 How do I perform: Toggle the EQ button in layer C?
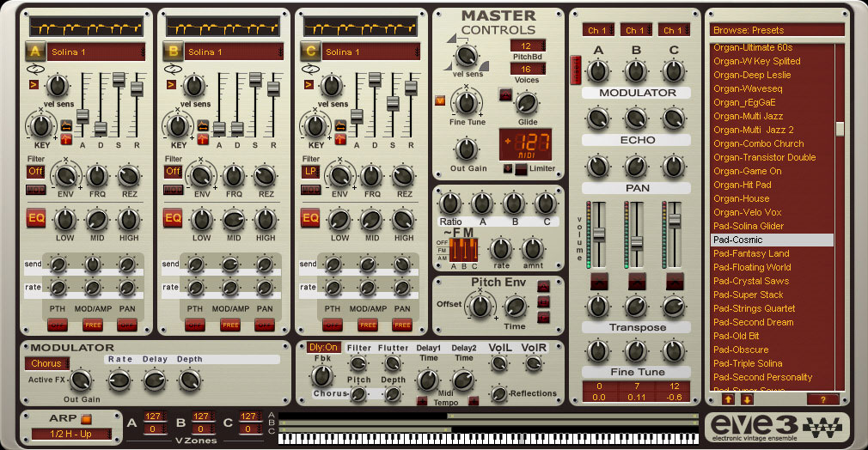coord(310,217)
